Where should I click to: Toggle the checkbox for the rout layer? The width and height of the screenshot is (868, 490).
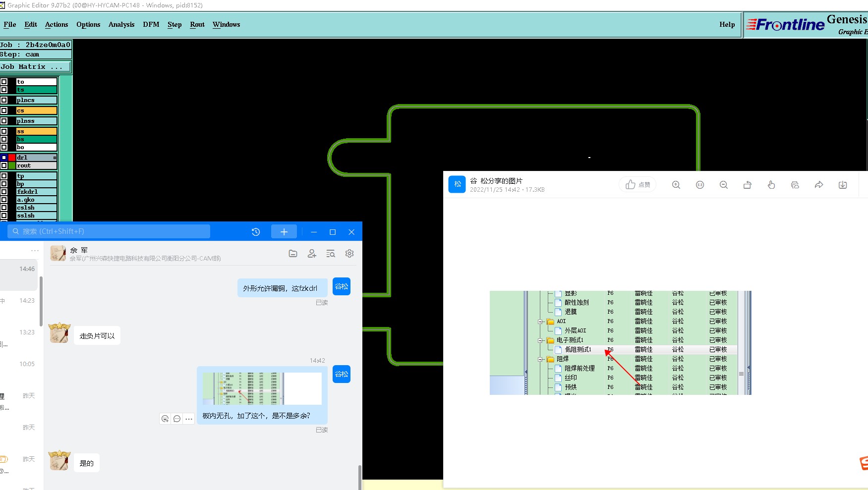(4, 165)
